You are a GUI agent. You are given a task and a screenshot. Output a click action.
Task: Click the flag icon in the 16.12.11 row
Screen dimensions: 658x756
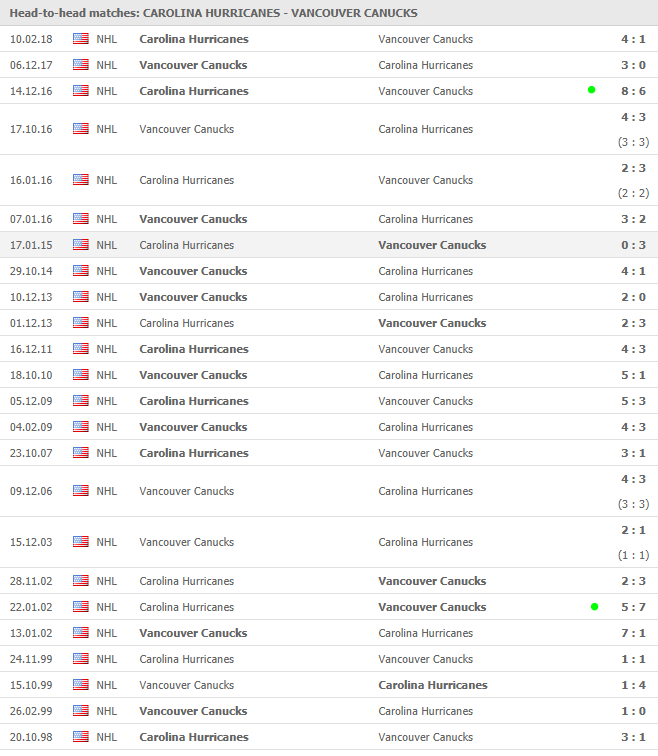pyautogui.click(x=81, y=349)
